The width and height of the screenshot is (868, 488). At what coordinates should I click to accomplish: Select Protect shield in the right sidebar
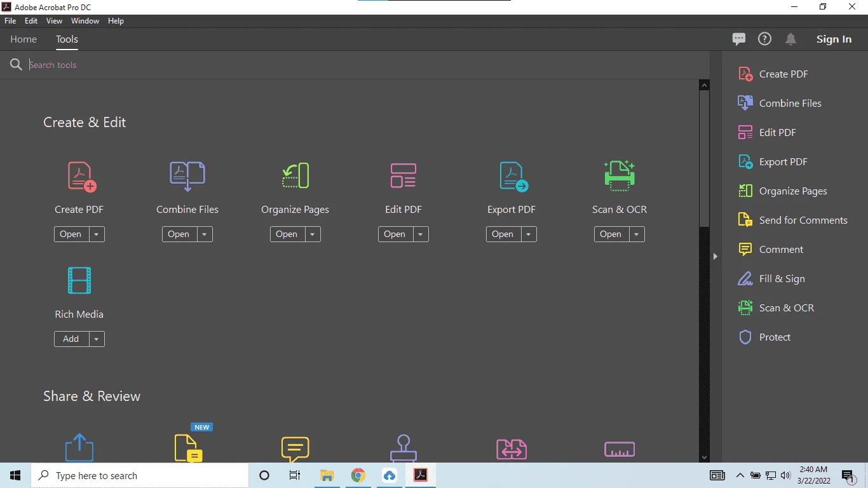764,337
